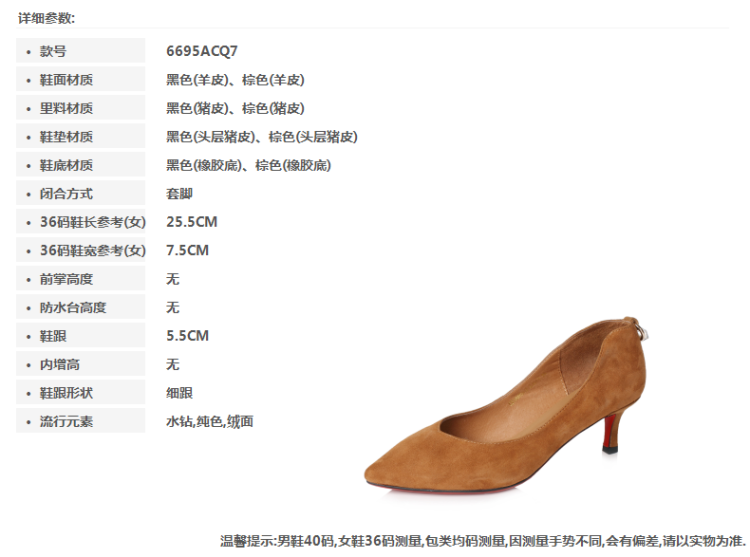Viewport: 750px width, 557px height.
Task: Click the 细跟 heel shape value
Action: pyautogui.click(x=179, y=393)
